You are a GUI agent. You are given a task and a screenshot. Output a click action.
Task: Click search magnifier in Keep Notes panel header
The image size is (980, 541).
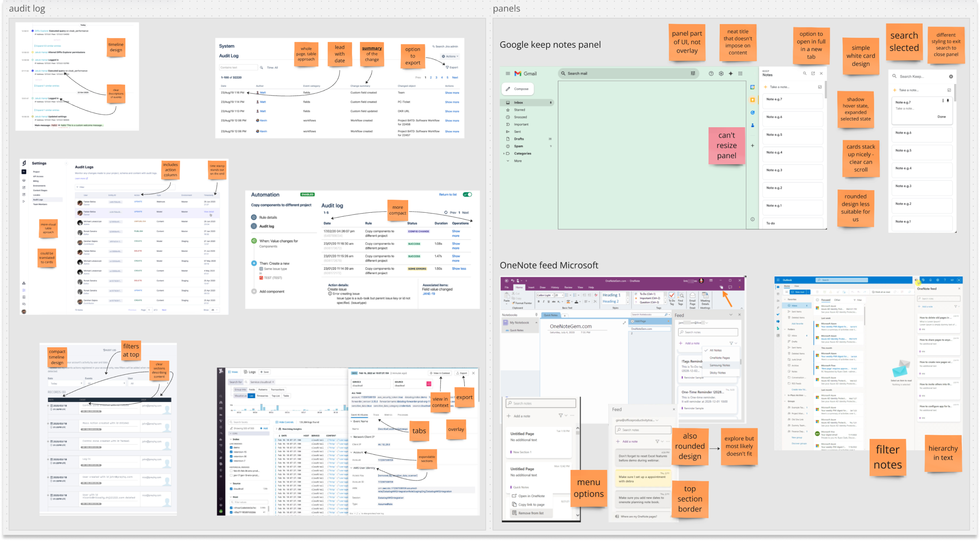[x=805, y=73]
